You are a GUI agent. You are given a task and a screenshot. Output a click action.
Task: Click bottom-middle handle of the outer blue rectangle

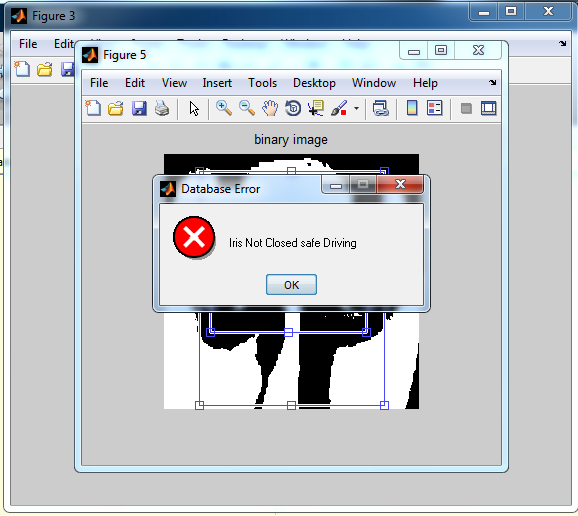[x=291, y=405]
